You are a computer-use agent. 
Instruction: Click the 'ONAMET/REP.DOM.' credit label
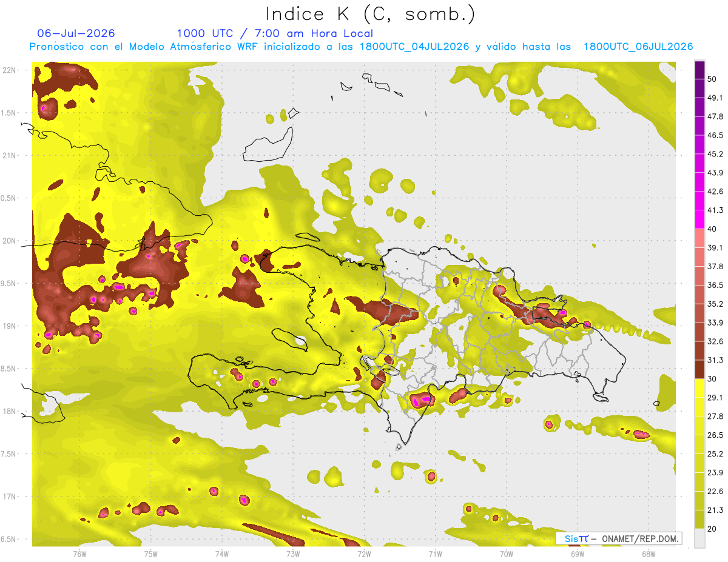coord(641,538)
